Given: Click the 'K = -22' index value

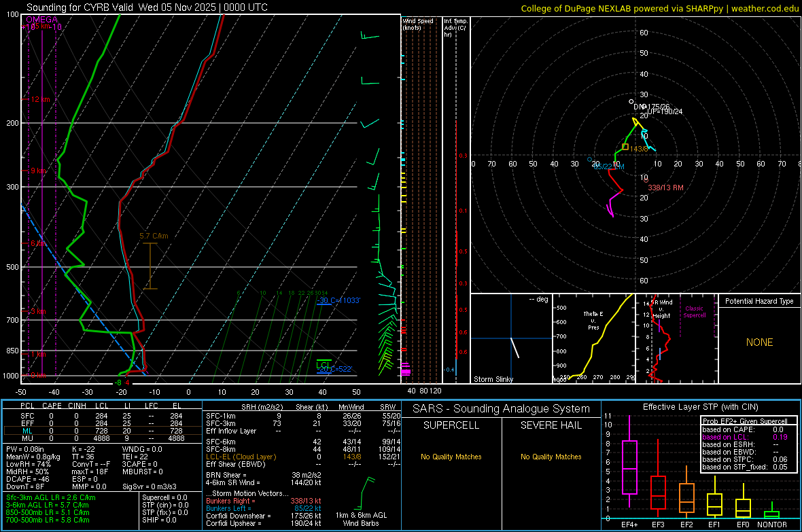Looking at the screenshot, I should (84, 449).
